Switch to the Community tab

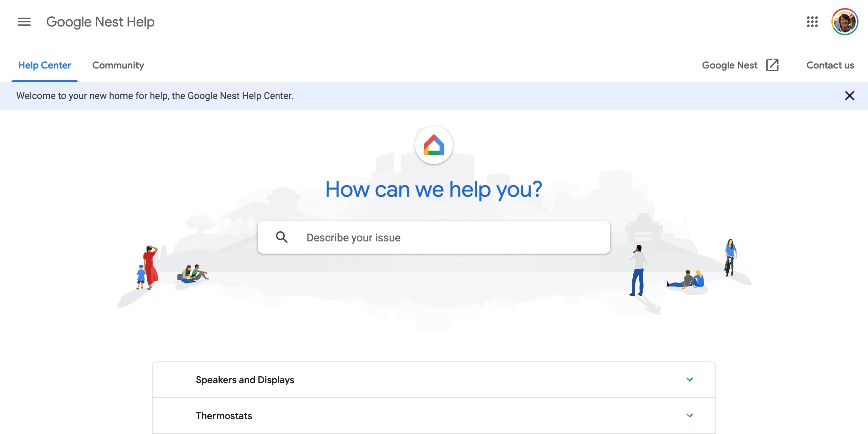(118, 65)
